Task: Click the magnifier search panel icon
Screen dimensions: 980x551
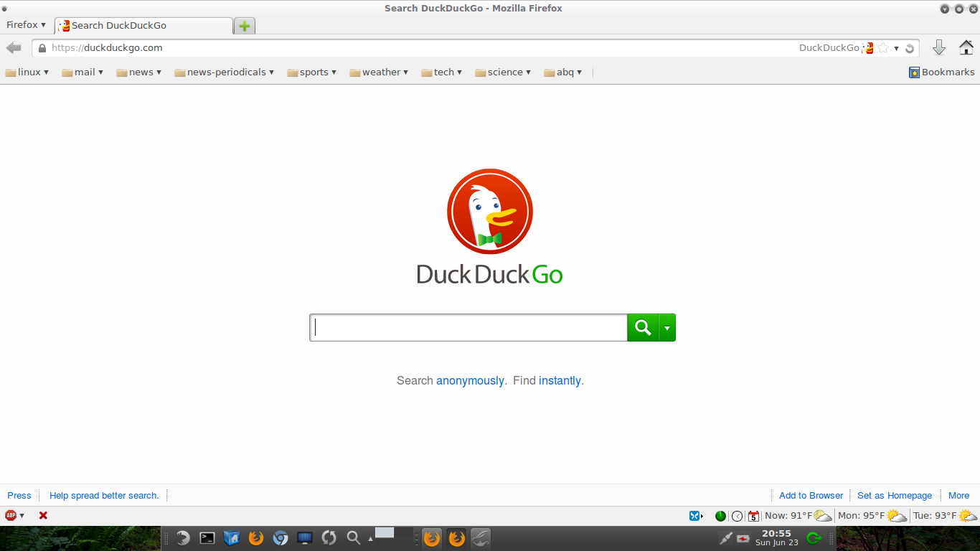Action: 353,538
